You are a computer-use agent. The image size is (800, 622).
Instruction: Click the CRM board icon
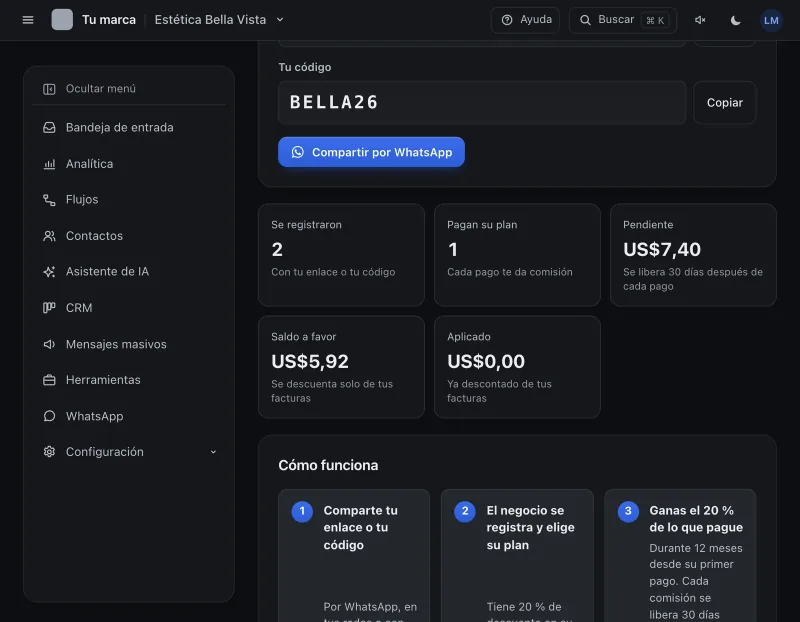49,308
